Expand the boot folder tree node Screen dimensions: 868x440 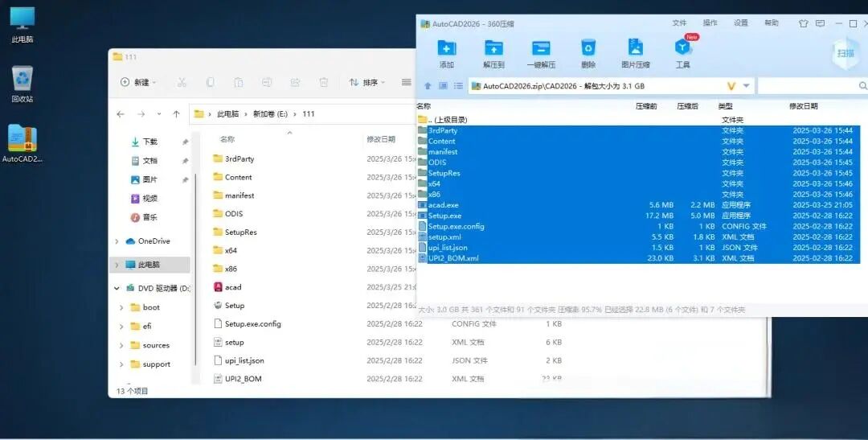(x=121, y=307)
